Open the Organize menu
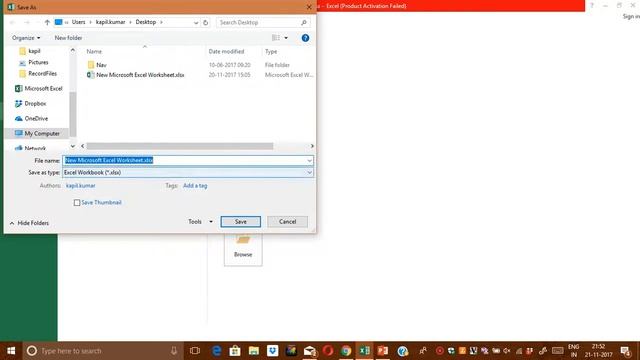The image size is (640, 360). click(26, 38)
